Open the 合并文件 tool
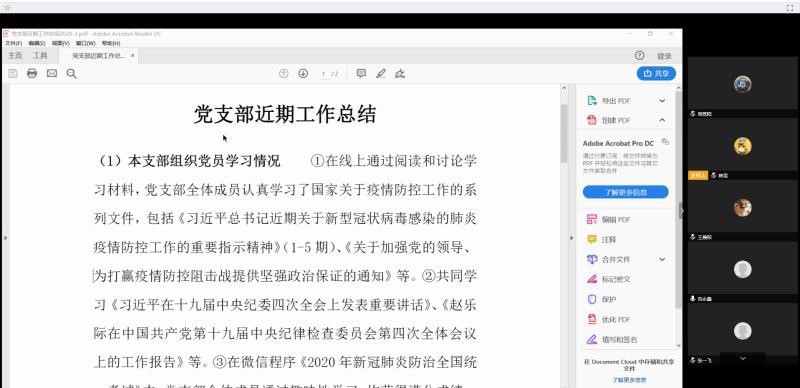Viewport: 800px width, 388px height. [x=609, y=259]
